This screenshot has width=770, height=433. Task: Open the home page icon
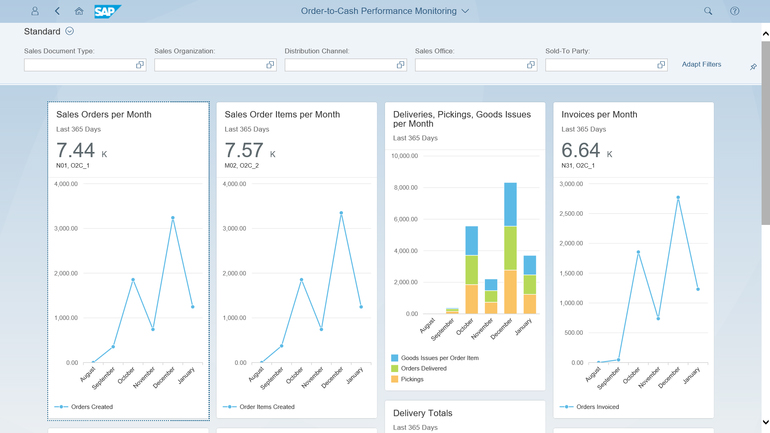click(x=79, y=11)
